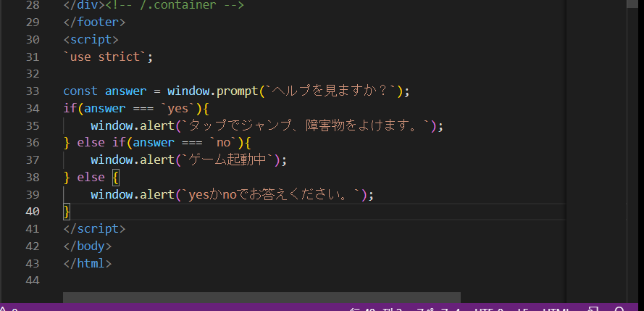Click the answer variable declared on line 33
This screenshot has height=311, width=644.
coord(125,91)
